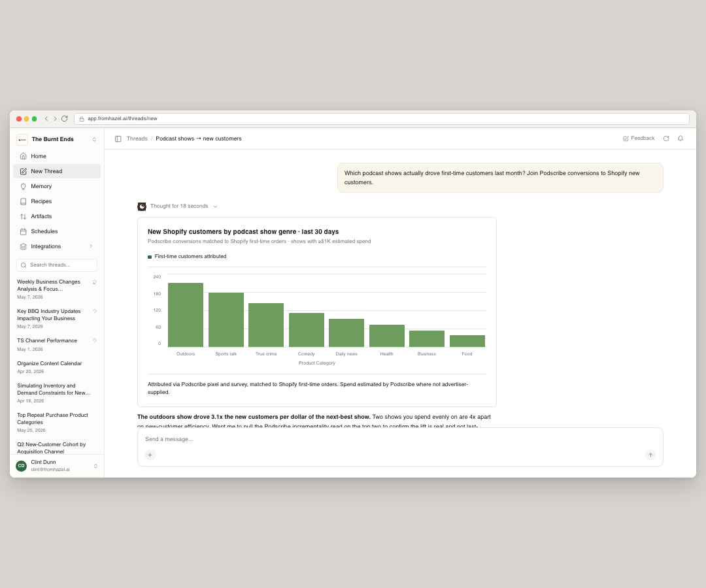Click the Daily news bar
Screen dimensions: 706x588
346,333
